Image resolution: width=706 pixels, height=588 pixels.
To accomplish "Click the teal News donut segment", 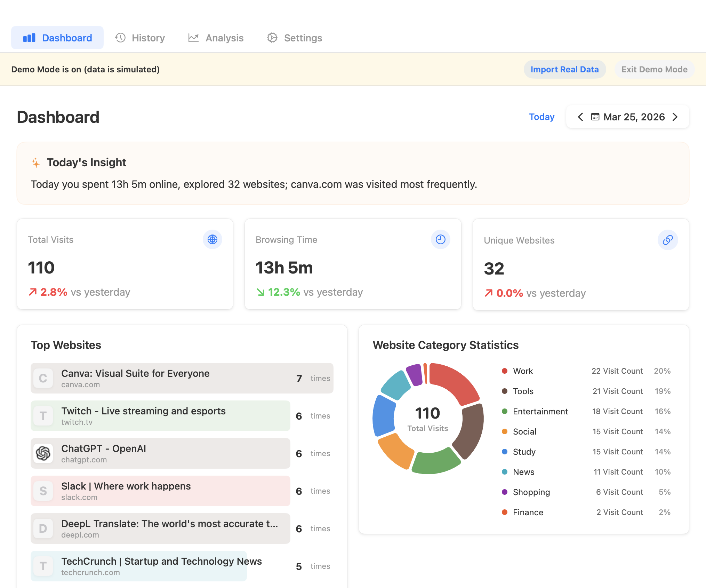I will coord(396,386).
